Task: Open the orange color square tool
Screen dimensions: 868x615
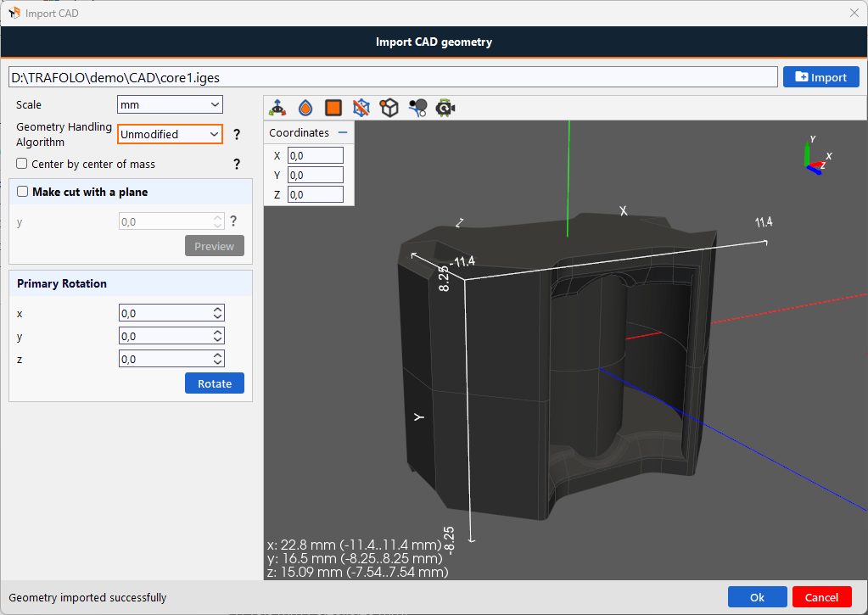Action: [x=333, y=108]
